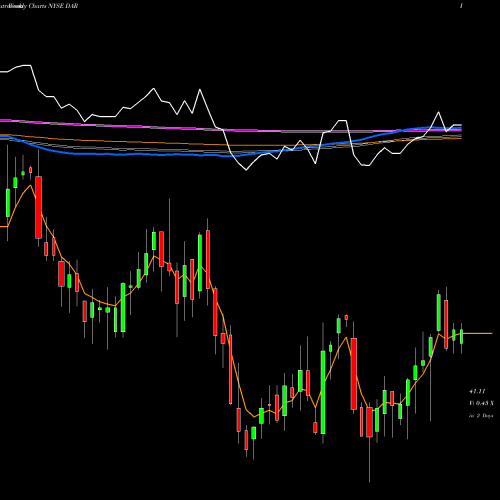Viewport: 500px width, 500px height.
Task: Click the "0.45 X" volume label
Action: coord(484,403)
